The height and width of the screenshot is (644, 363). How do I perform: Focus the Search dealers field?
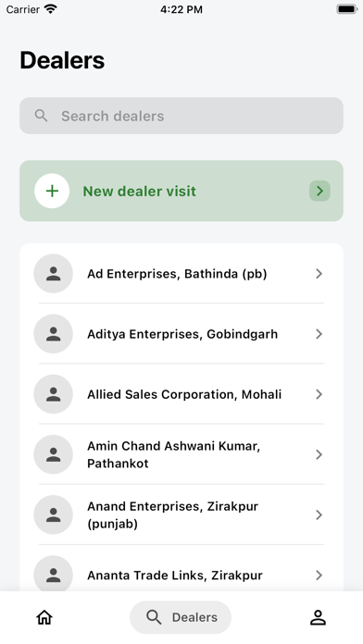tap(181, 116)
